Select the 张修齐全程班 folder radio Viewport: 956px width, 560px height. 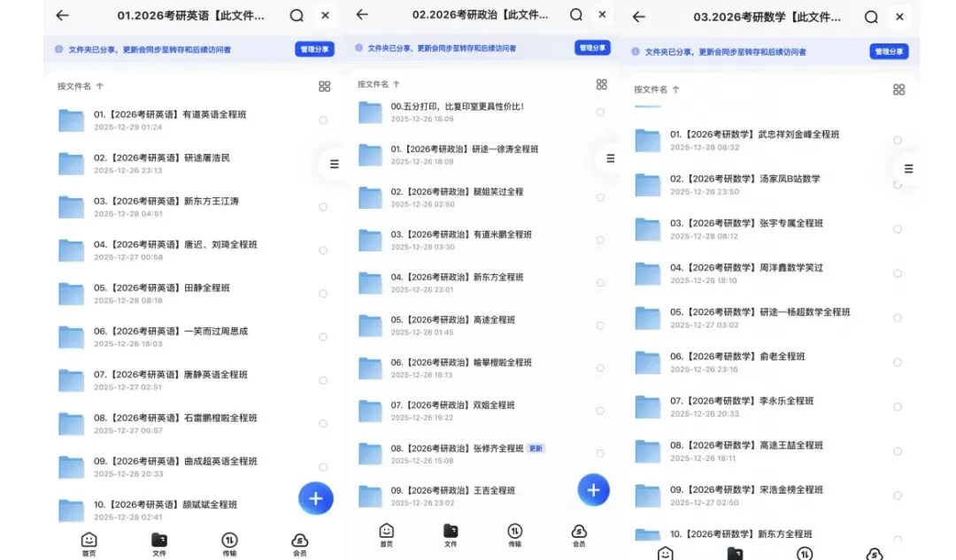(x=600, y=453)
